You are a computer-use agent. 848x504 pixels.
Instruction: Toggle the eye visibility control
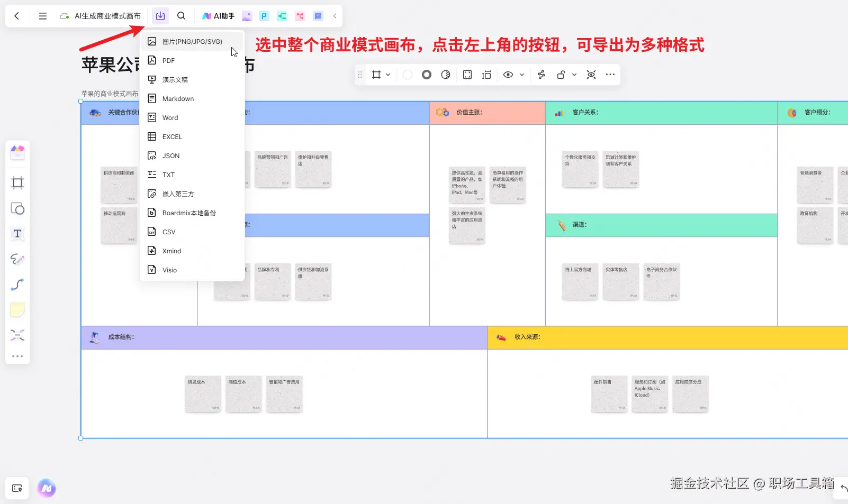tap(508, 75)
